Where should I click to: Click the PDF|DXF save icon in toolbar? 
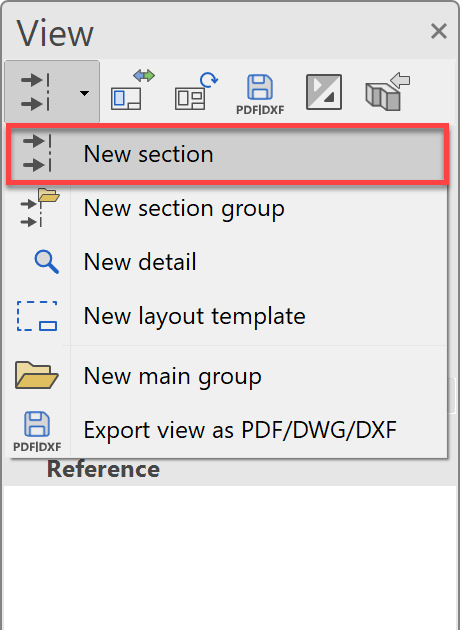[260, 94]
